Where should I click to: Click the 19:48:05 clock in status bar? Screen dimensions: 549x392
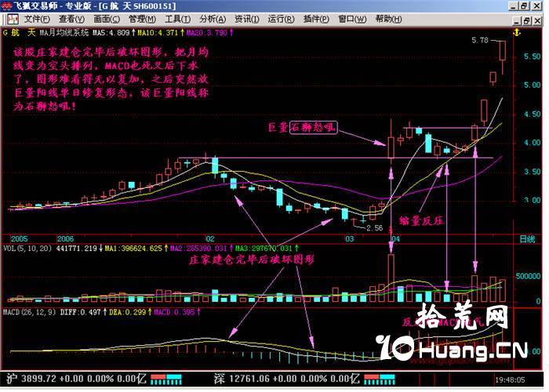[x=510, y=379]
